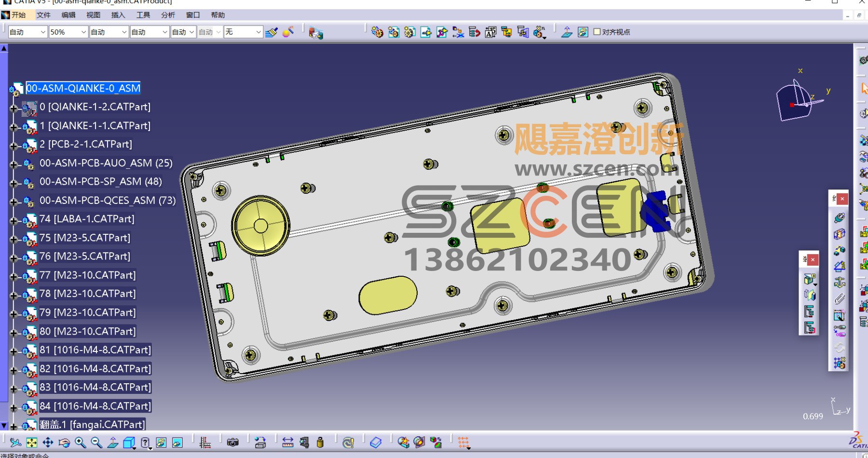Expand the 00-ASM-PCB-SP_ASM (48) node
The image size is (868, 458).
[14, 183]
